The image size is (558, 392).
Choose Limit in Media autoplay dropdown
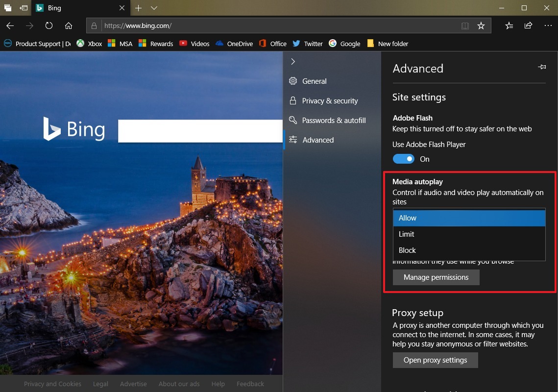(x=469, y=234)
